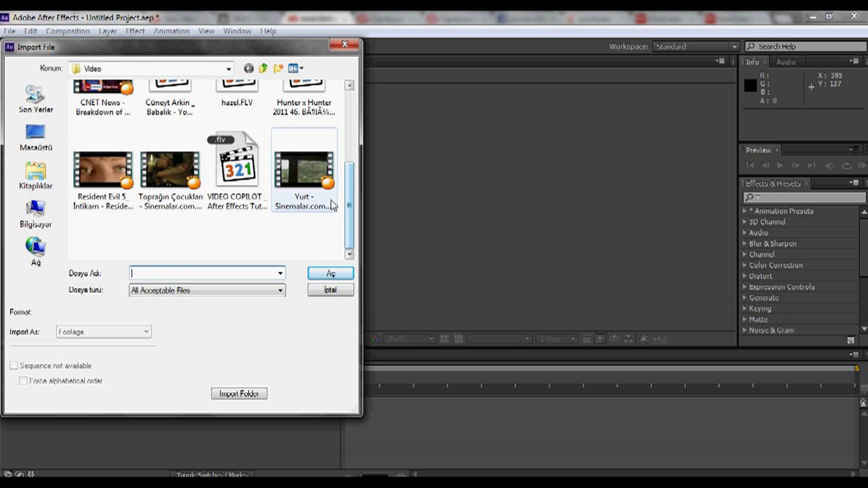This screenshot has height=488, width=868.
Task: Select the CNET News video file
Action: (103, 98)
